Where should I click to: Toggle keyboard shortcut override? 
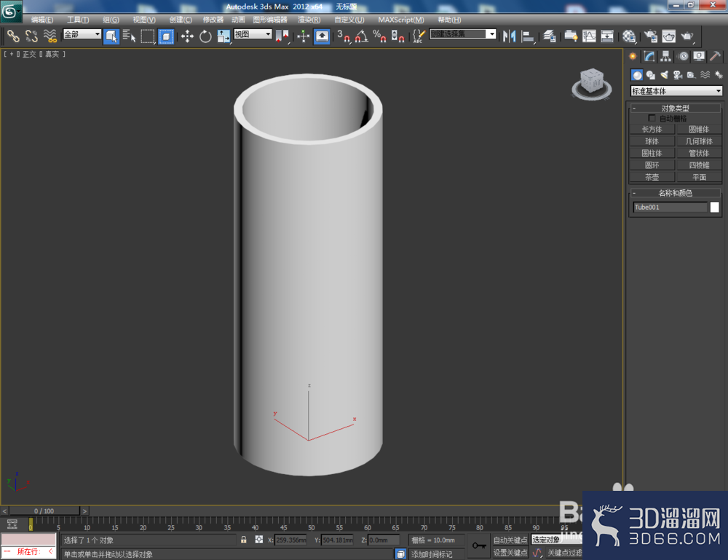pos(322,36)
